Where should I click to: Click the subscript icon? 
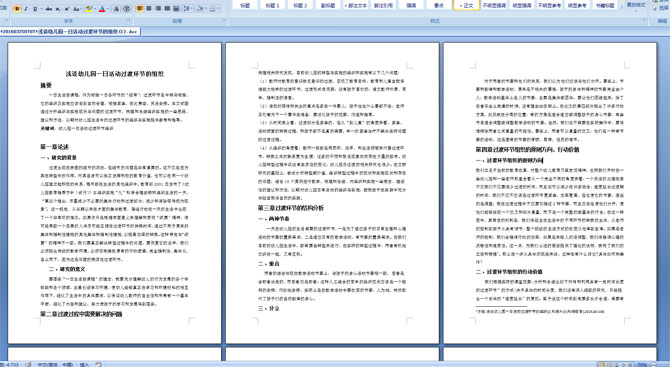[x=58, y=9]
